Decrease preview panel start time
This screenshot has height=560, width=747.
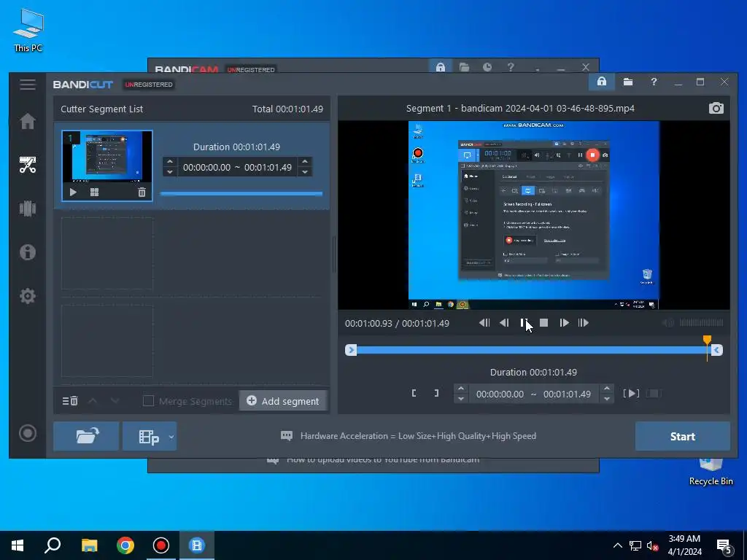coord(461,399)
